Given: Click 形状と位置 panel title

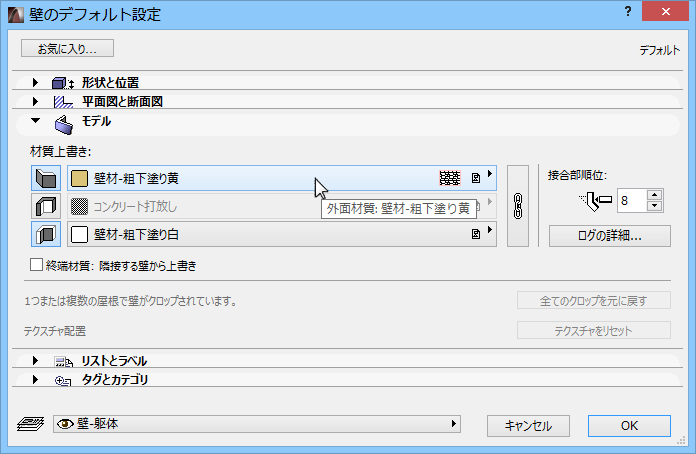Looking at the screenshot, I should (110, 83).
